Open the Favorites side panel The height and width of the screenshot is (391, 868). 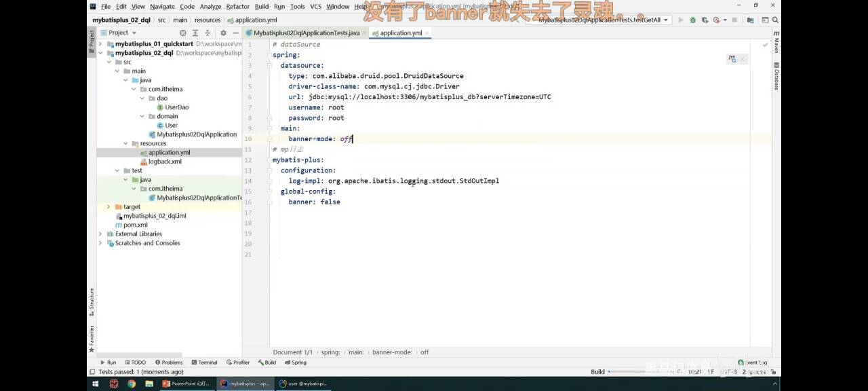click(92, 338)
